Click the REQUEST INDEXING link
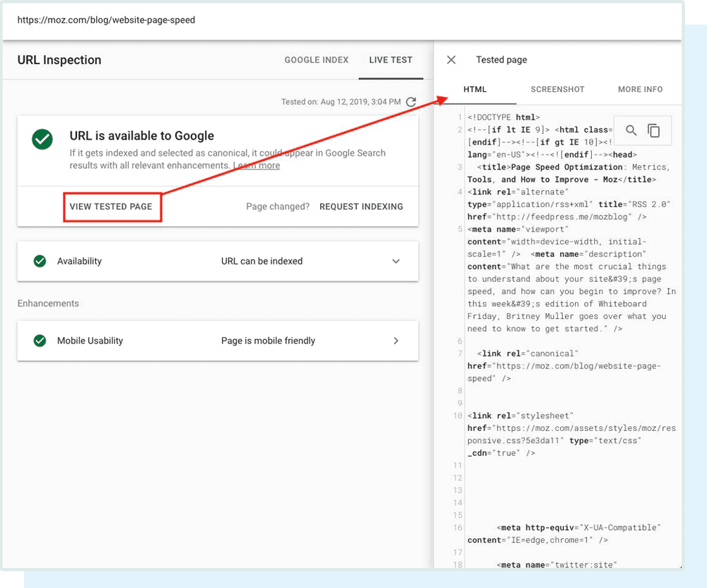This screenshot has width=707, height=588. pos(361,206)
